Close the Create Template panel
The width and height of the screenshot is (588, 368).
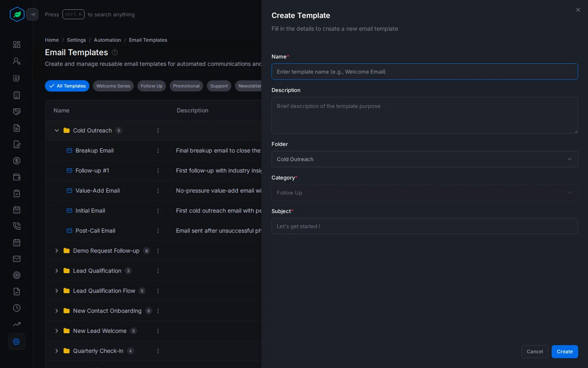578,10
